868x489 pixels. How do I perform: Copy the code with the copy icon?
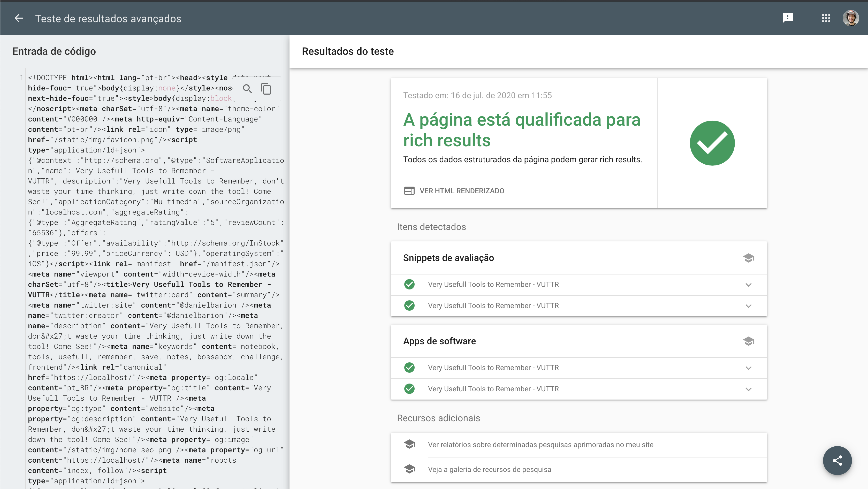point(266,89)
